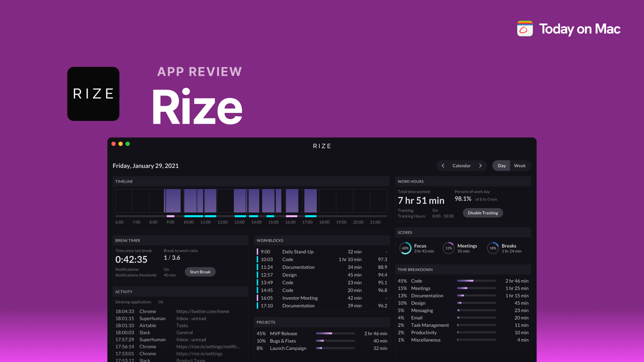Viewport: 644px width, 362px height.
Task: Click the Today on Mac calendar icon
Action: click(525, 29)
